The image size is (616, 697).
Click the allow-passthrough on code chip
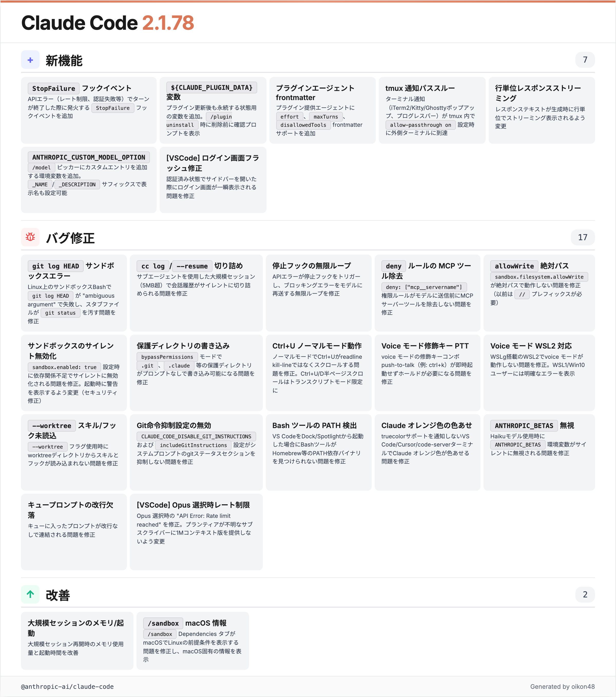[x=420, y=125]
